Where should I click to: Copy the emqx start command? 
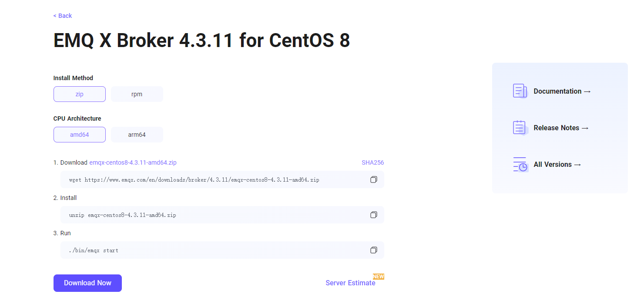pos(373,250)
